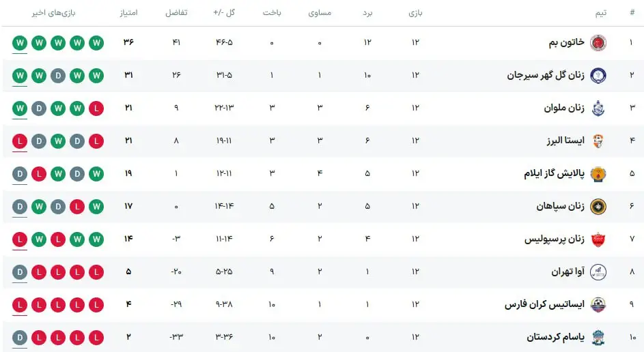This screenshot has height=352, width=644.
Task: Click the خاتون بم team logo
Action: 598,42
